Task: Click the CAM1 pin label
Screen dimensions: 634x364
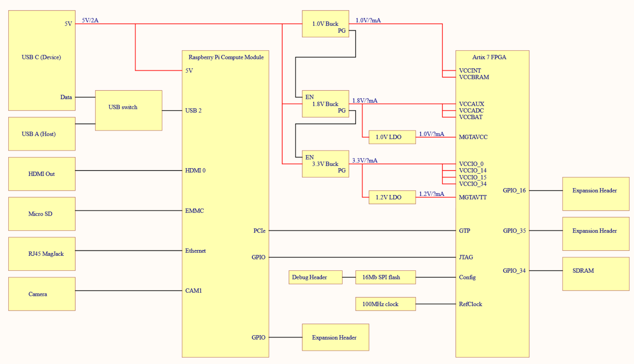Action: coord(193,291)
